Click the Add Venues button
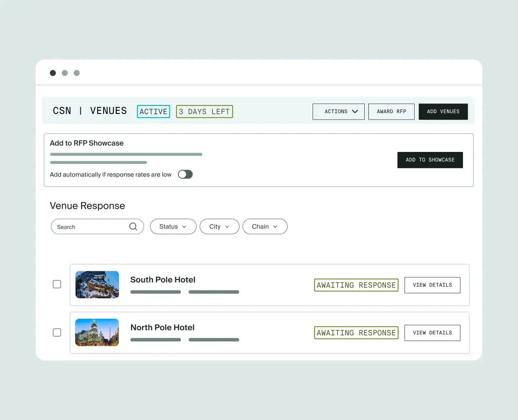The width and height of the screenshot is (518, 420). [443, 112]
